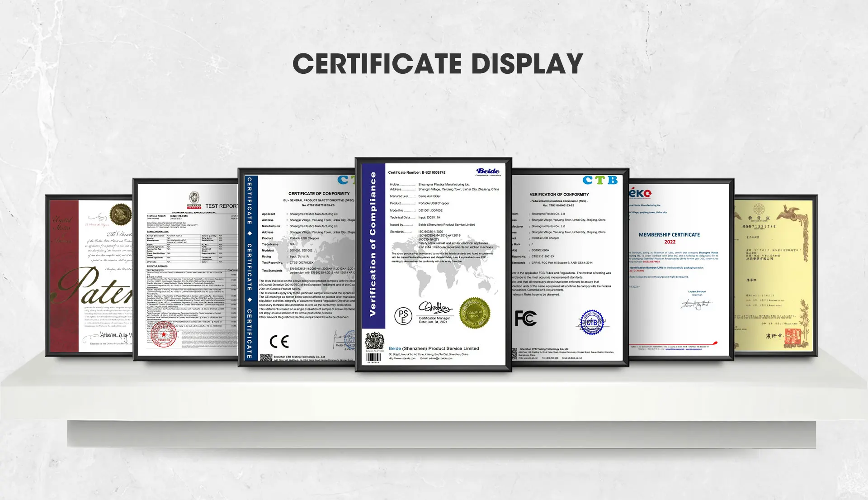Click 'DD1001, DD1002' model number on Beide certificate

pyautogui.click(x=430, y=210)
